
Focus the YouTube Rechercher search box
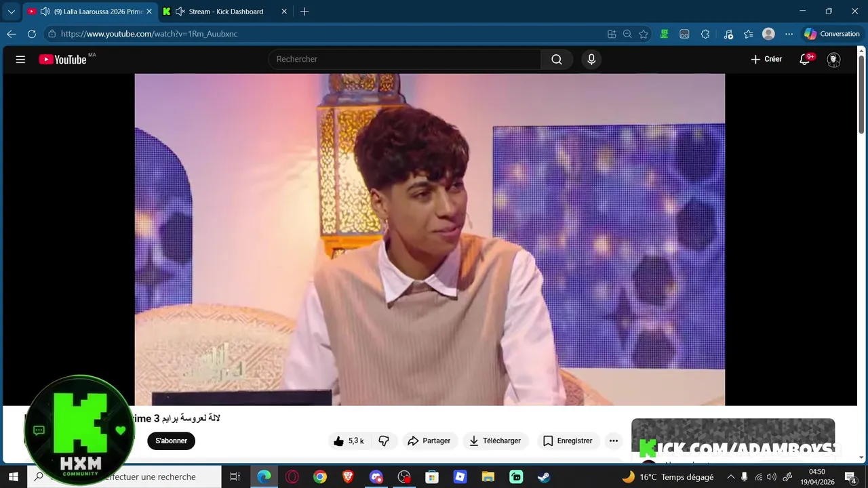click(x=405, y=59)
